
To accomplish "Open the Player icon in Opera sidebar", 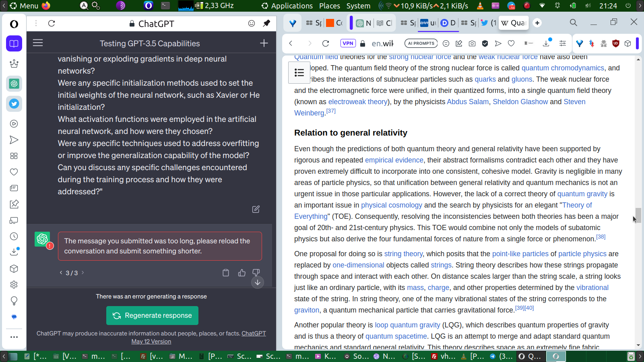I will [x=14, y=124].
